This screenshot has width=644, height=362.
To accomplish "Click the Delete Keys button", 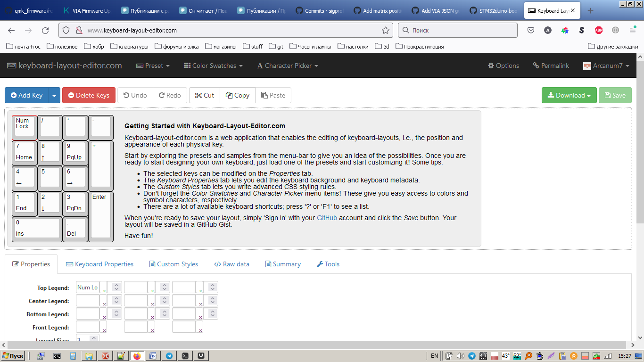I will tap(89, 95).
